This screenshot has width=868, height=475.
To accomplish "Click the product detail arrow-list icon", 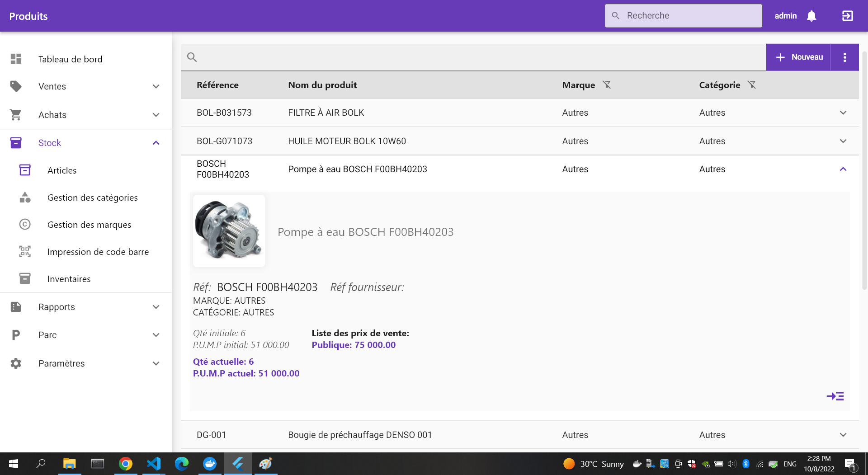I will tap(835, 396).
